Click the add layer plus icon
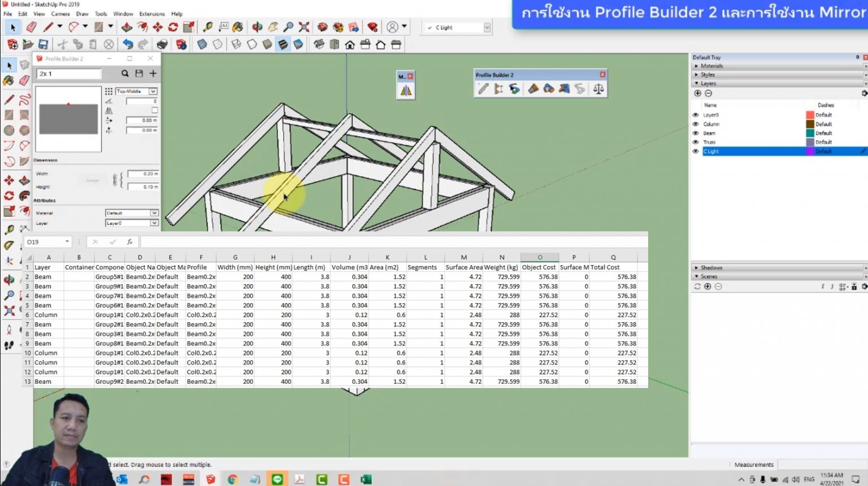 697,93
